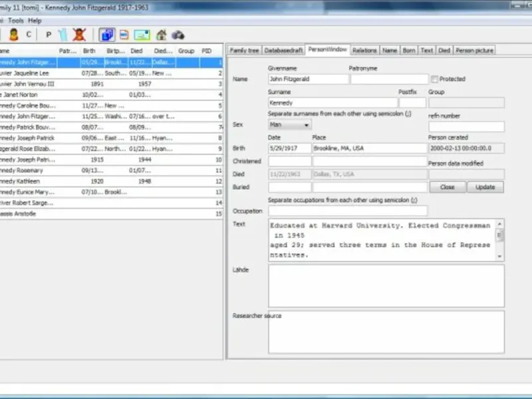
Task: Click the crossed-out person delete icon
Action: click(79, 35)
